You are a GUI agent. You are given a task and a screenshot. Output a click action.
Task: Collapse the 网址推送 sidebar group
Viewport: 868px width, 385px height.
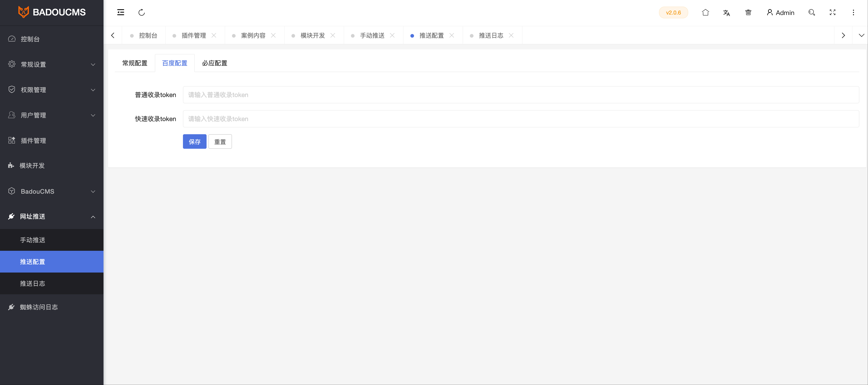[x=52, y=216]
